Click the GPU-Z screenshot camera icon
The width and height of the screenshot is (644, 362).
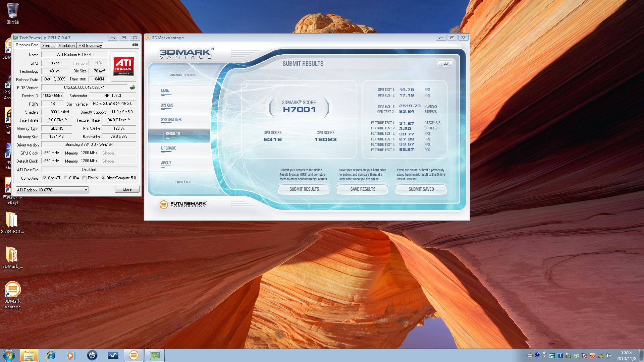click(135, 45)
